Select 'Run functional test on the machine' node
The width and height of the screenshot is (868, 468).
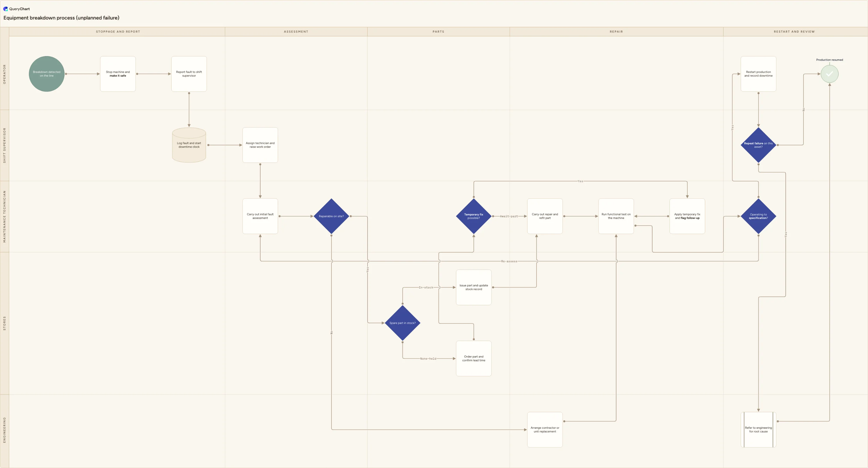[x=616, y=216]
